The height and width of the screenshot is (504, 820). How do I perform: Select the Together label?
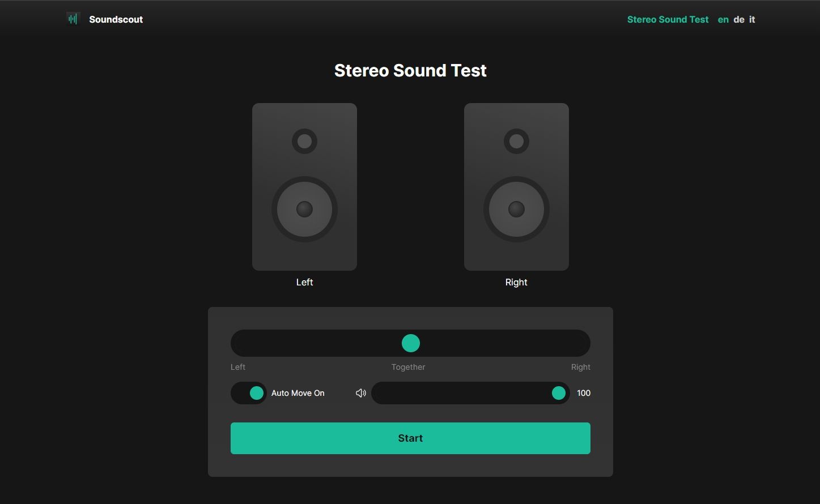pyautogui.click(x=408, y=366)
